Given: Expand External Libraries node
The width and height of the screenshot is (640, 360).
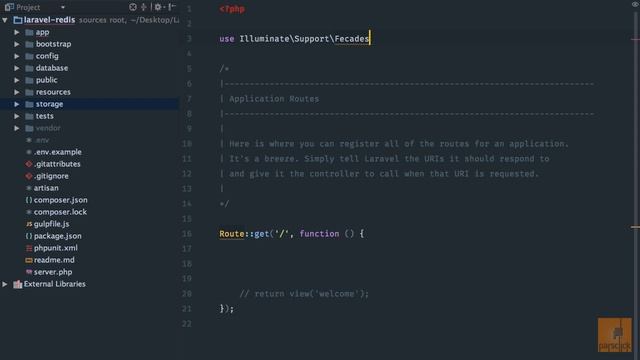Looking at the screenshot, I should [4, 284].
